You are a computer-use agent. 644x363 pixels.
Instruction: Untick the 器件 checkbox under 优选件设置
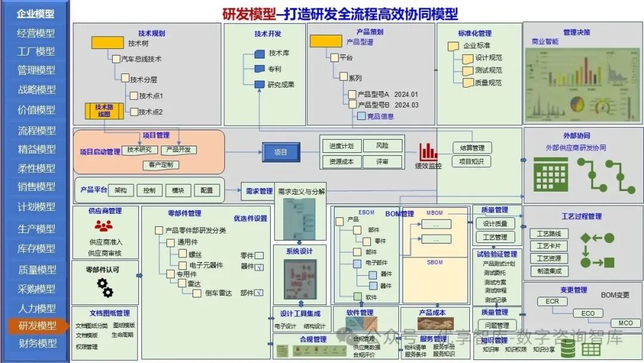pyautogui.click(x=259, y=267)
